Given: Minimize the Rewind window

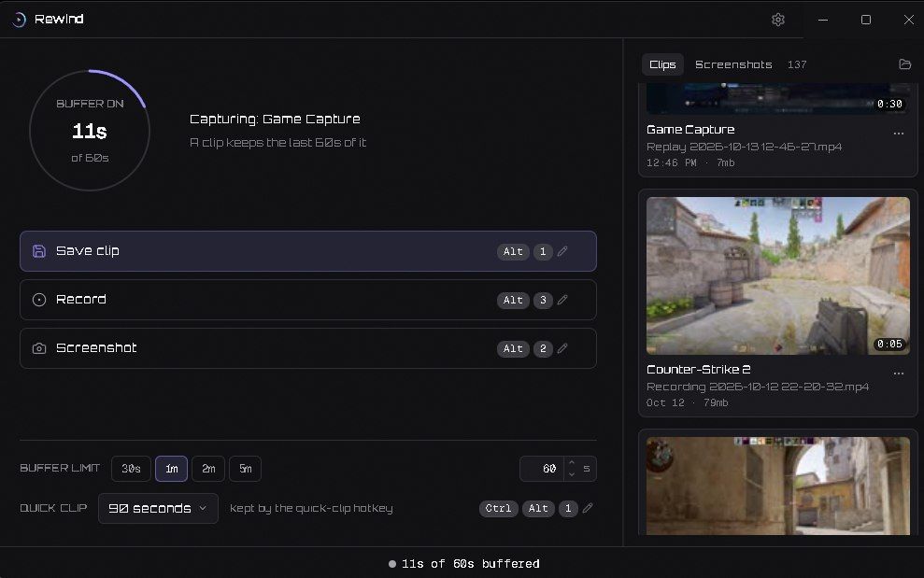Looking at the screenshot, I should pos(823,20).
